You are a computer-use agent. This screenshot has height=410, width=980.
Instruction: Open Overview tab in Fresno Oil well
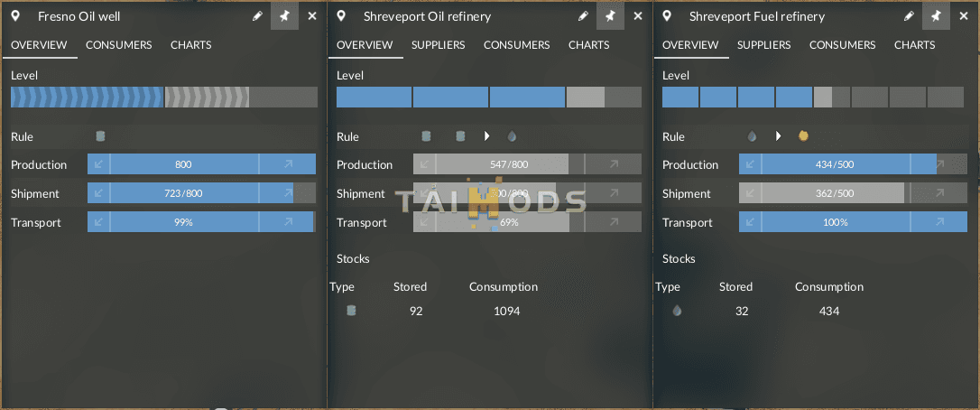click(40, 45)
